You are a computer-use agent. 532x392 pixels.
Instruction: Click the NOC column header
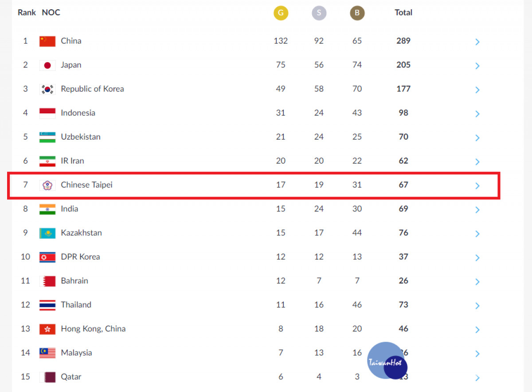click(51, 13)
